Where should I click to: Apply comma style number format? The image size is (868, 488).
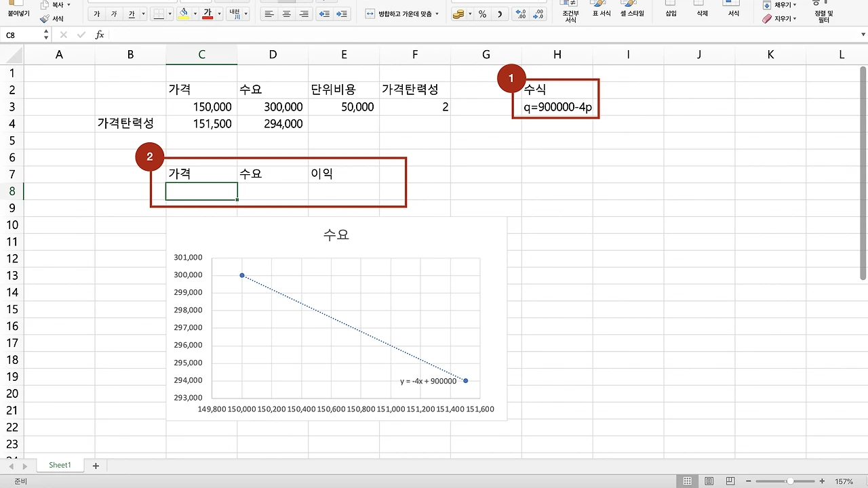click(x=500, y=14)
